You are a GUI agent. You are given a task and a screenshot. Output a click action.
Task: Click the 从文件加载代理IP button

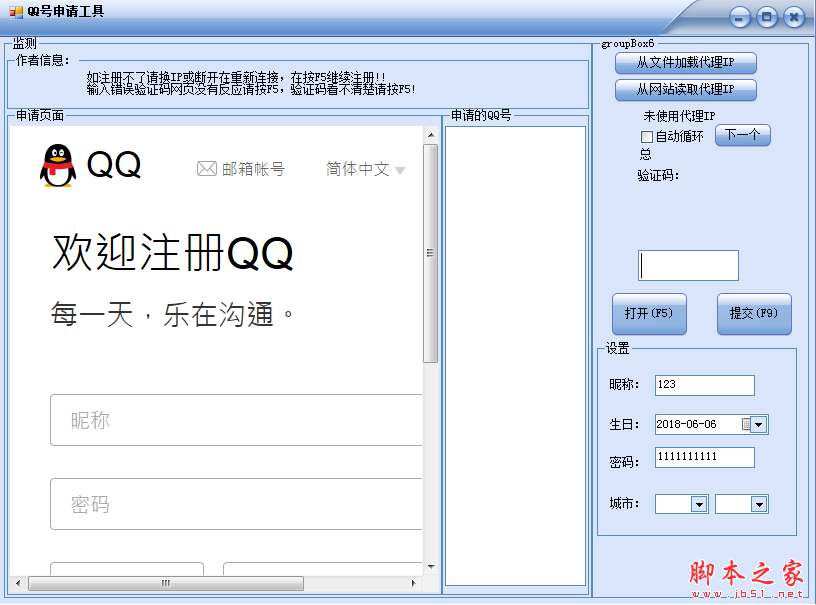685,63
